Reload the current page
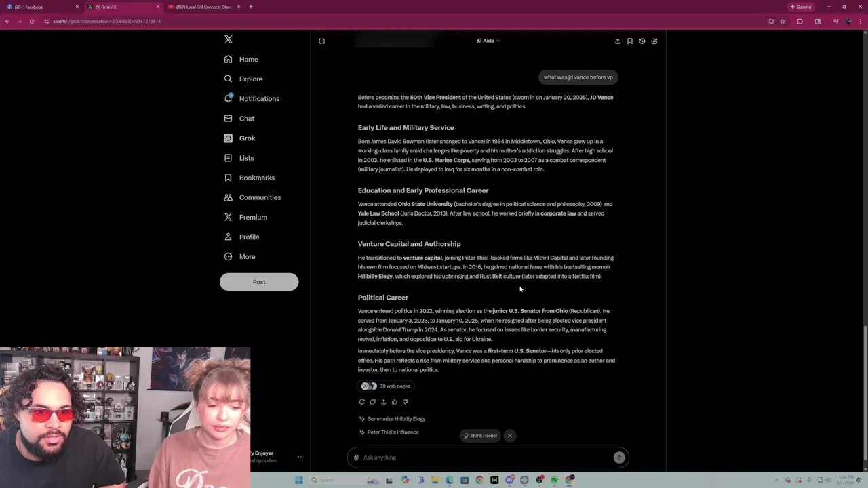Screen dimensions: 868x488 (32, 22)
